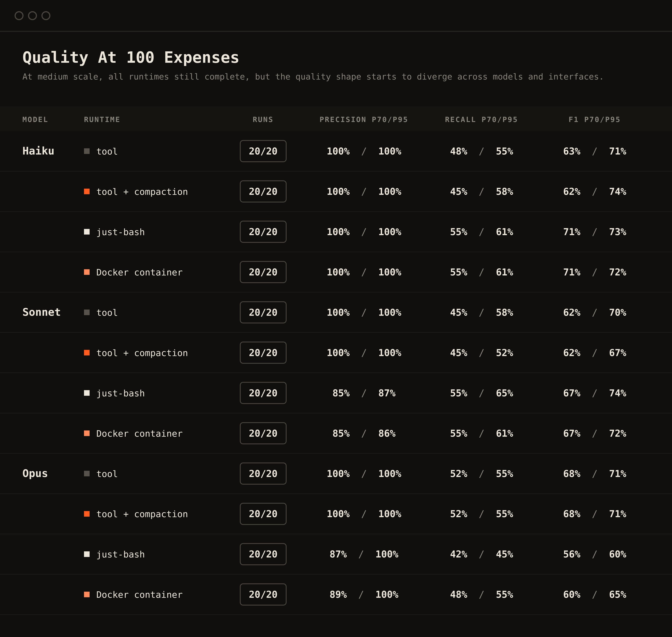Click the 73% F1 value in Haiku just-bash row
The height and width of the screenshot is (637, 672).
[x=618, y=232]
